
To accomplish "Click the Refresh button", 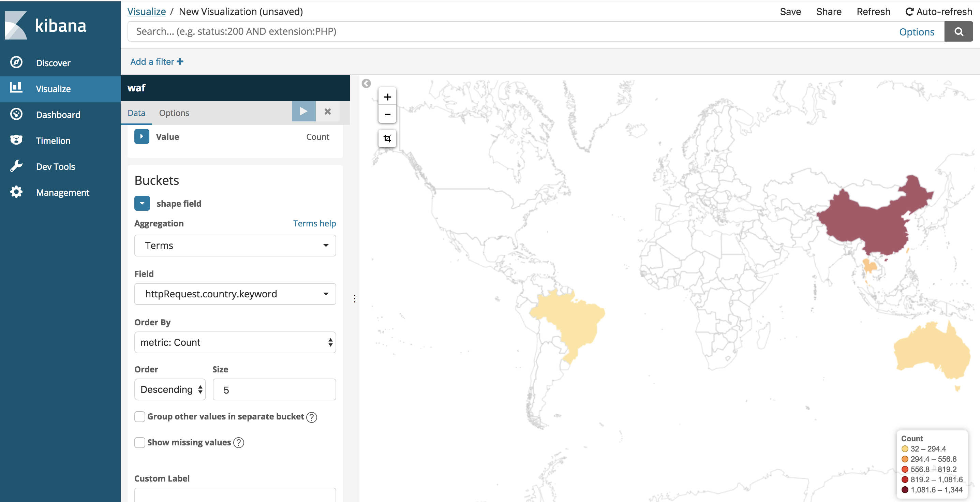I will click(873, 12).
